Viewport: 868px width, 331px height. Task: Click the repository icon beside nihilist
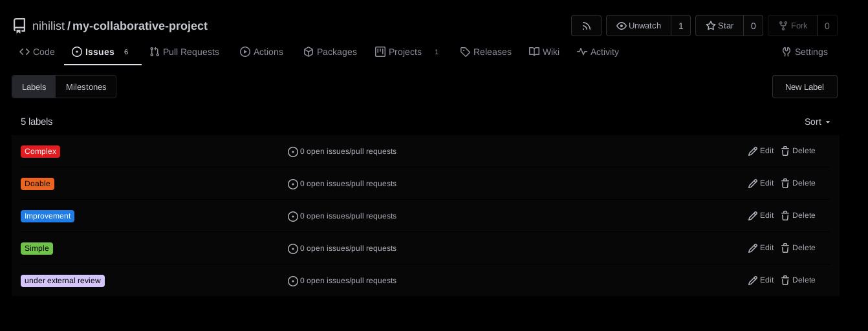coord(19,26)
